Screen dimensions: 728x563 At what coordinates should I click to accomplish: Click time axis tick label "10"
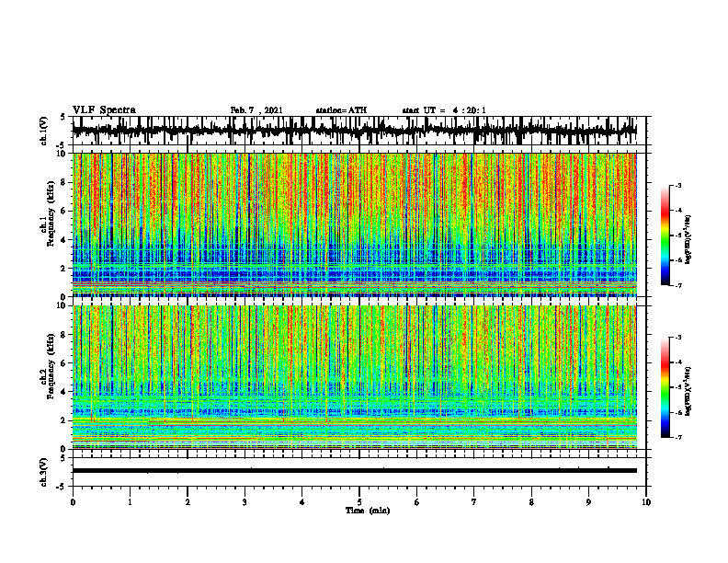(x=646, y=502)
